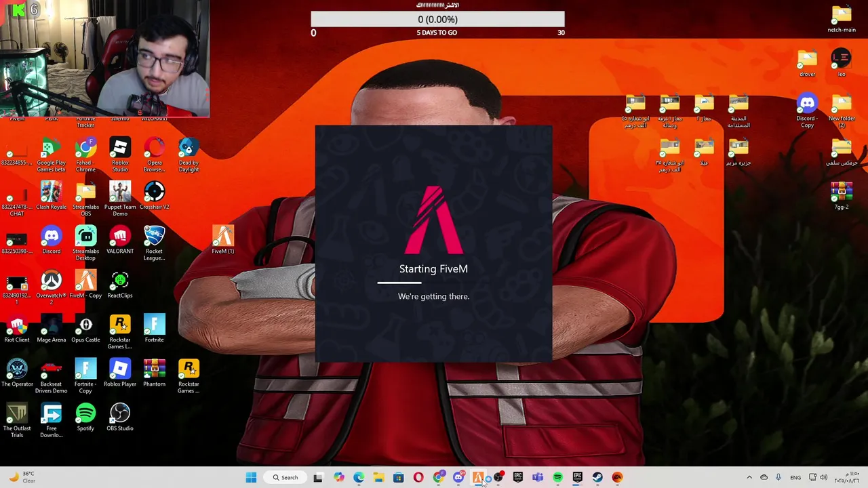
Task: Click the taskbar Search box
Action: (x=285, y=477)
